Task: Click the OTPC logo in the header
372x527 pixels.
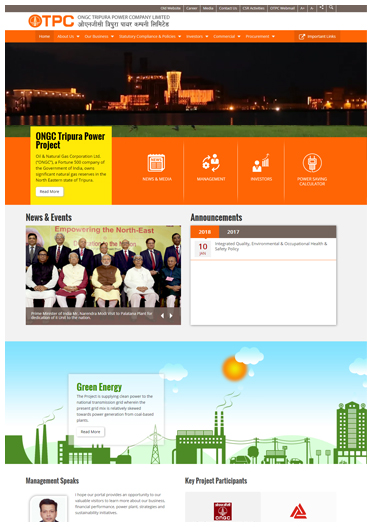Action: point(51,21)
